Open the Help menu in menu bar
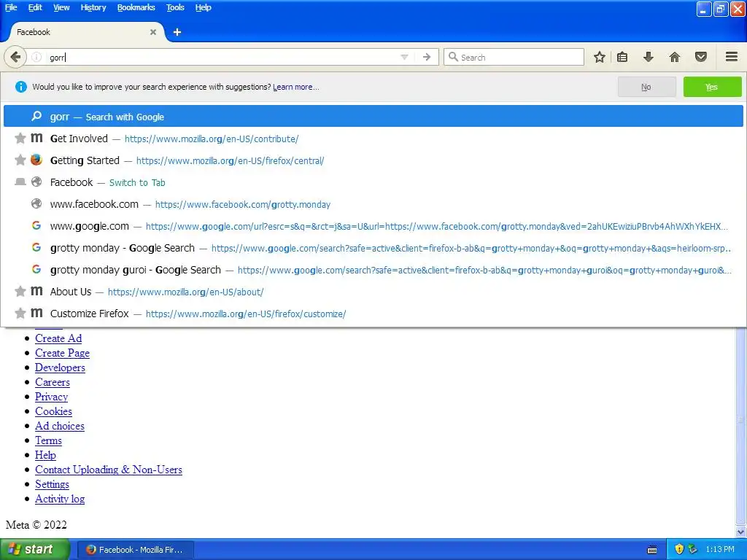 click(x=203, y=7)
